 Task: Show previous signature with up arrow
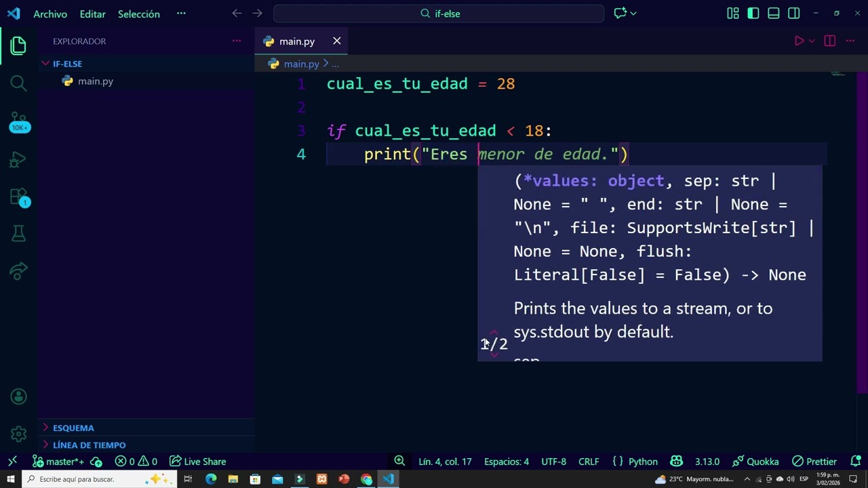(494, 333)
